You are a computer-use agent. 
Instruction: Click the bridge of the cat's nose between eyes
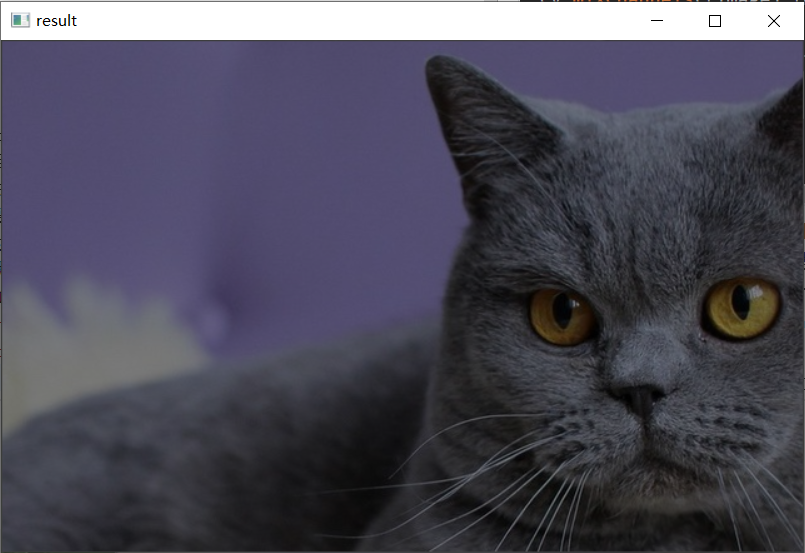[650, 320]
